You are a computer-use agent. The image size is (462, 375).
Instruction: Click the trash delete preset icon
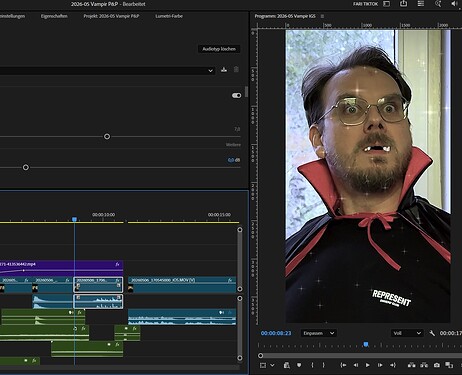click(x=236, y=70)
